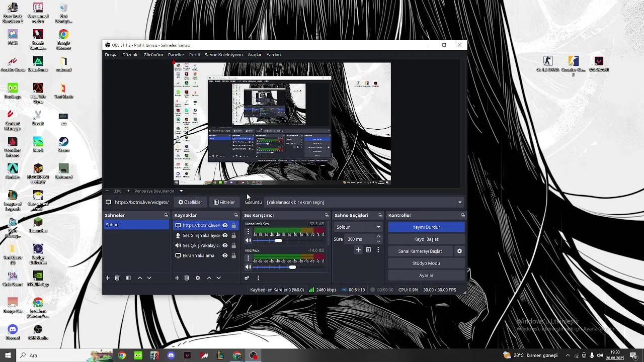Click Sanal Kamerayı Başlat button

point(420,251)
